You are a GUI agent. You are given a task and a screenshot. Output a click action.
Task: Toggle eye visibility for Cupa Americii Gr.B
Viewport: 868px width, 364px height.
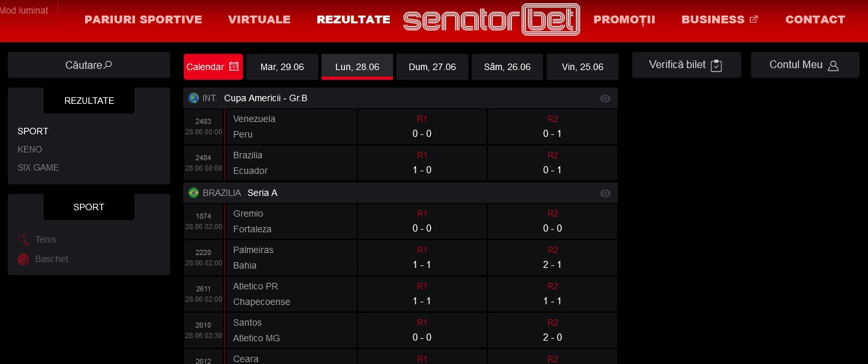coord(605,99)
